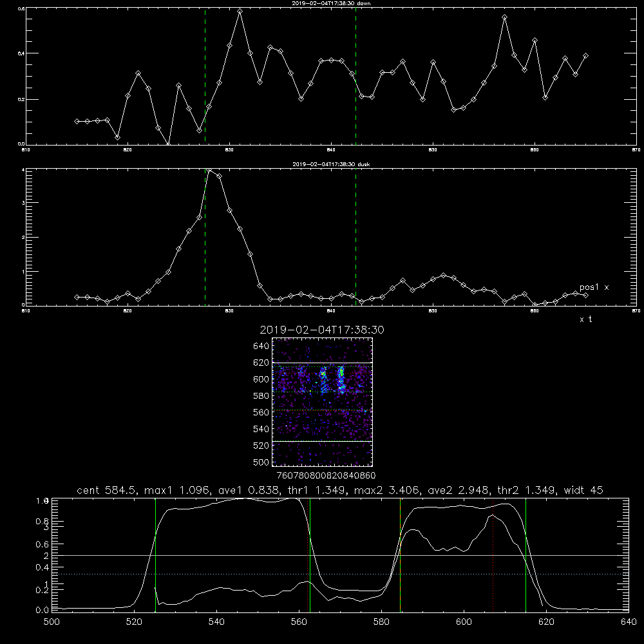Click the right green dashed line in dawn plot
644x644 pixels.
pos(355,76)
